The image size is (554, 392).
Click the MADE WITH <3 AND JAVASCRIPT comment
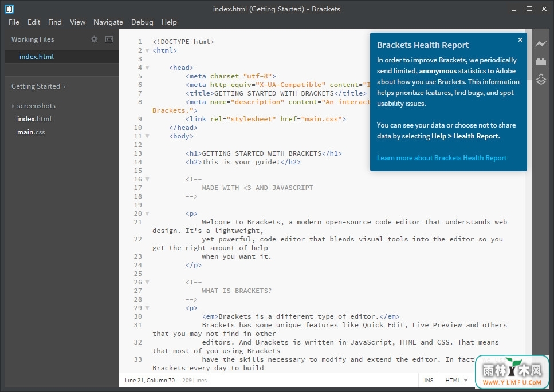point(257,188)
